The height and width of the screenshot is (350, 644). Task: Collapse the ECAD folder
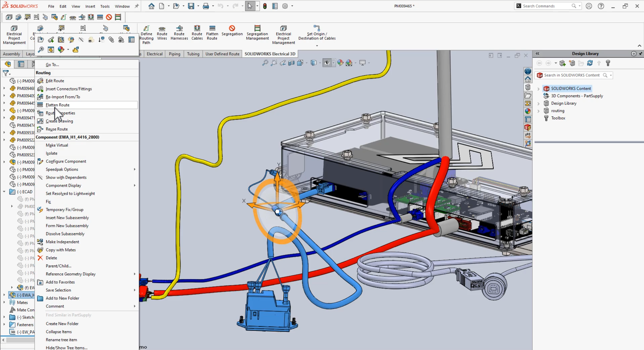(4, 192)
